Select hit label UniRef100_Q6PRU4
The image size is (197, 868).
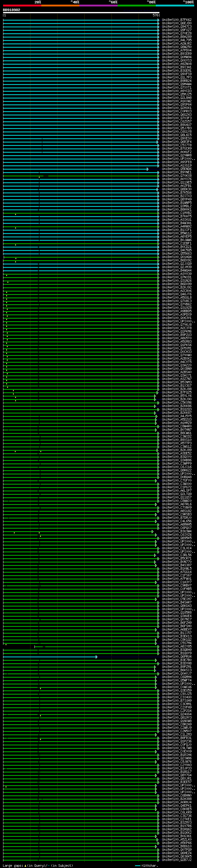[x=176, y=656]
